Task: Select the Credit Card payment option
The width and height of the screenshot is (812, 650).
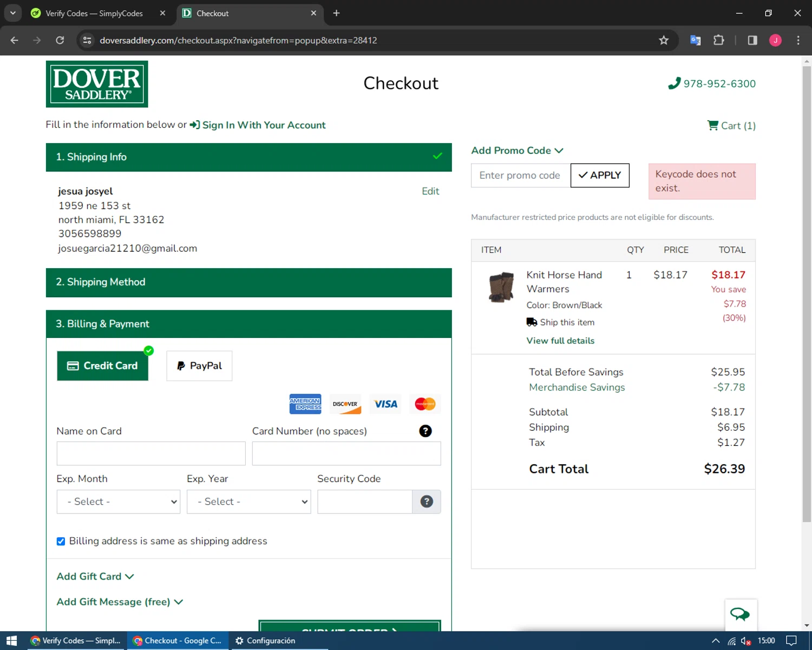Action: [x=102, y=366]
